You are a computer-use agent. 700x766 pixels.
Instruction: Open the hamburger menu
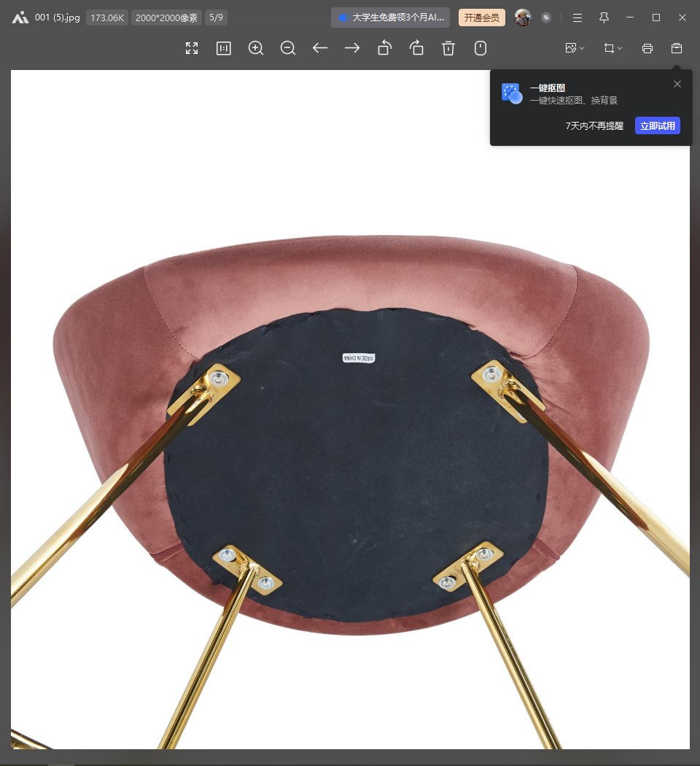[x=577, y=18]
